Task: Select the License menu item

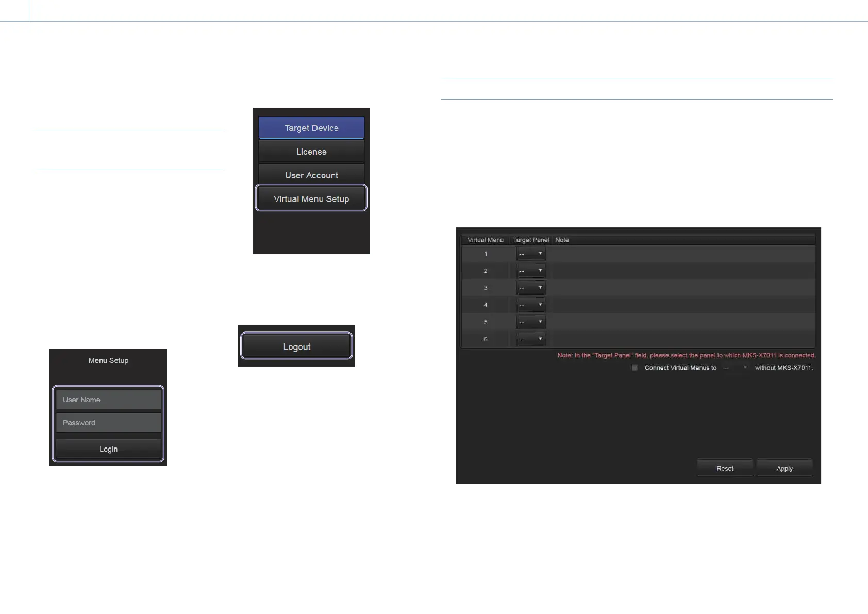Action: 311,152
